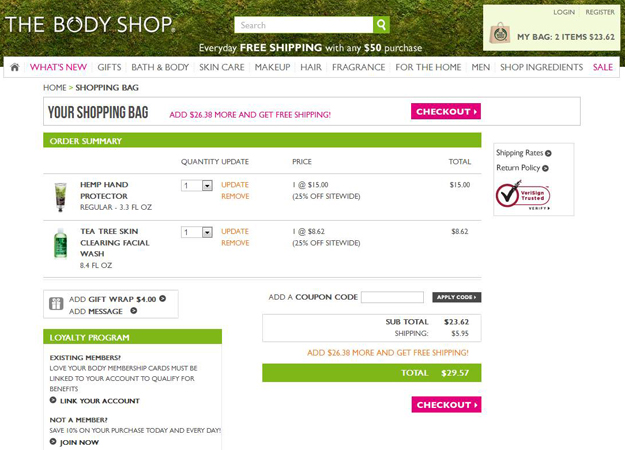Open the For The Home menu
Screen dimensions: 625x450
(428, 67)
